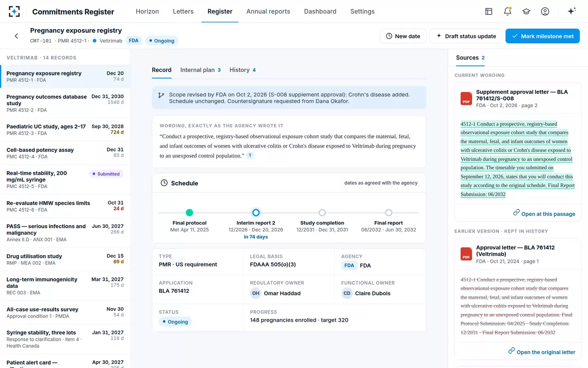Click the CD avatar for Claire Dubois
Viewport: 588px width, 368px height.
coord(347,293)
